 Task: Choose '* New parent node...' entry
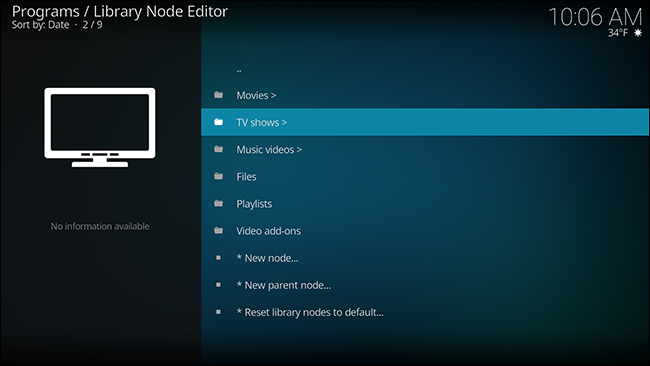point(425,285)
